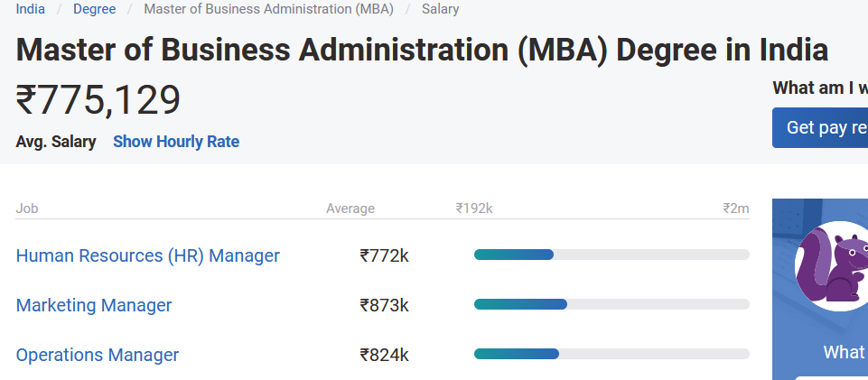
Task: Click the Job column header
Action: 27,209
